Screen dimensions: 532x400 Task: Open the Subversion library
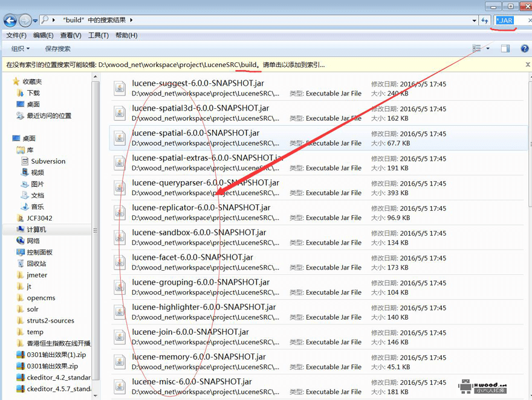43,161
